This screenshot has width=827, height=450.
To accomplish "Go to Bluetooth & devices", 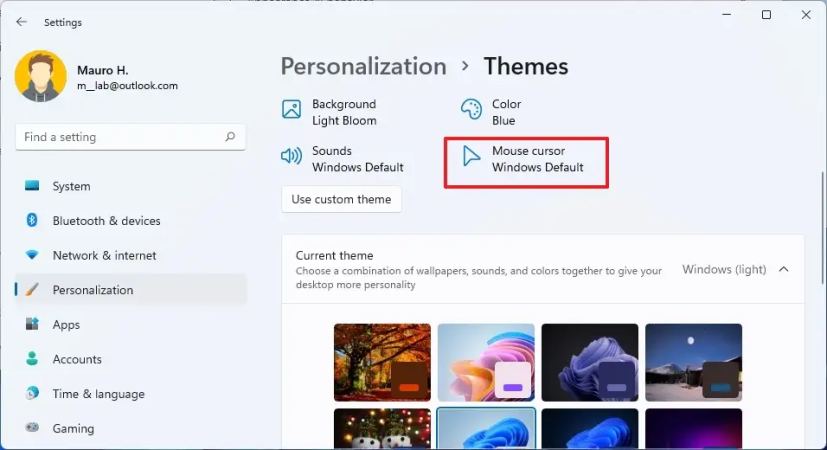I will click(x=130, y=221).
